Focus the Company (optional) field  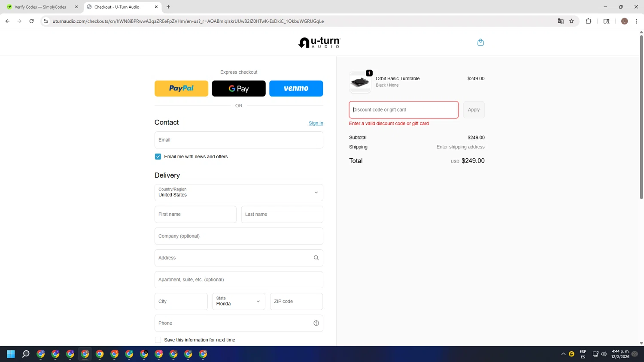point(239,236)
